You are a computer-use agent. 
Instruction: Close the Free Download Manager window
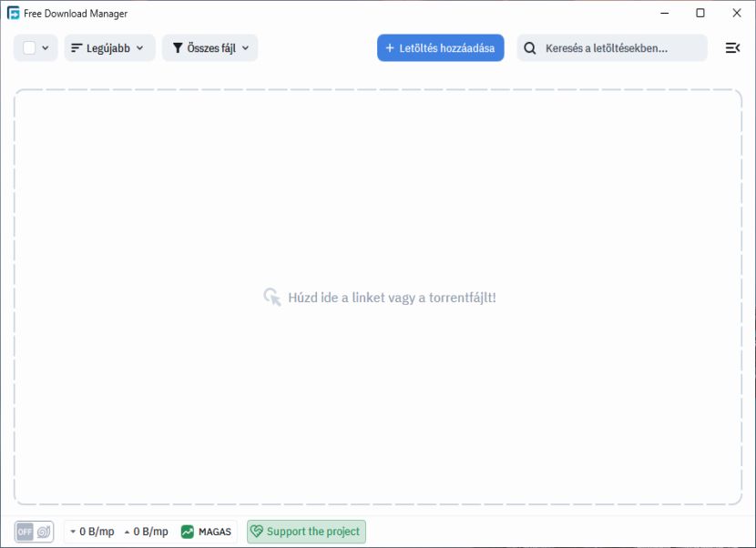[737, 13]
